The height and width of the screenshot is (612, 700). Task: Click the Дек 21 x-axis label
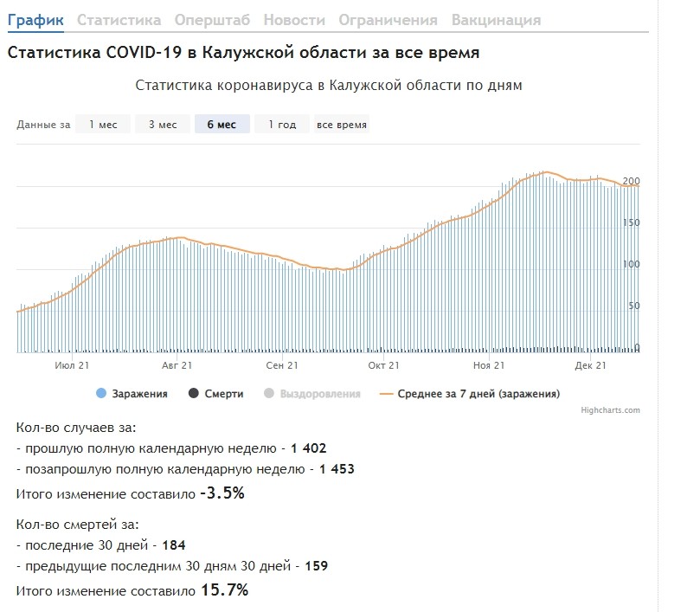click(x=590, y=365)
